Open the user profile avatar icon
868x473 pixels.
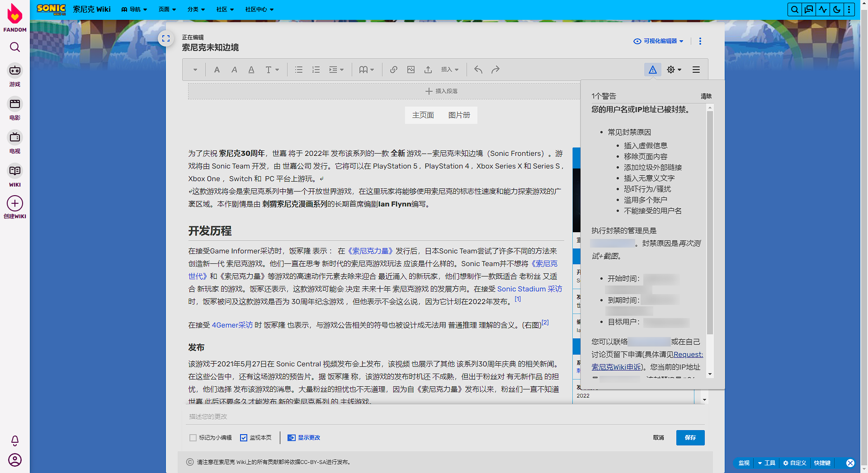click(15, 460)
